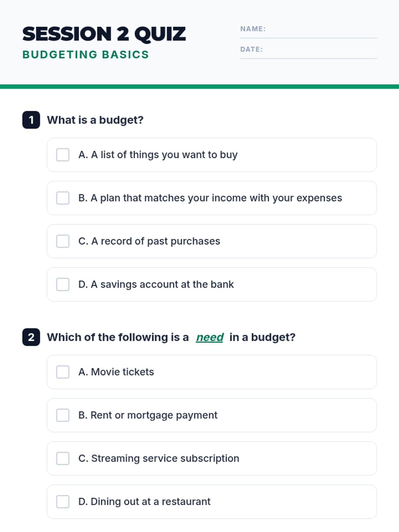
Task: Click answer text C. A record of past purchases
Action: (149, 241)
